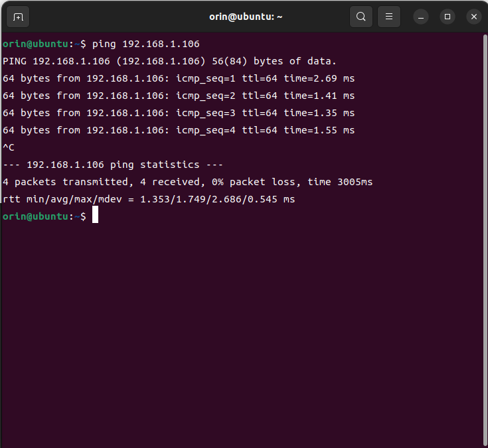Click the time 3005ms text

(340, 182)
